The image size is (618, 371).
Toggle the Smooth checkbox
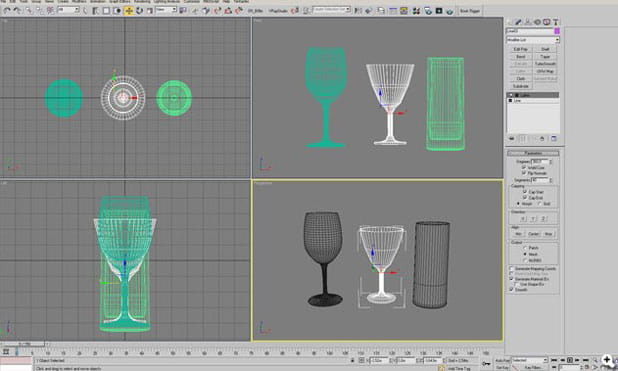[x=512, y=289]
